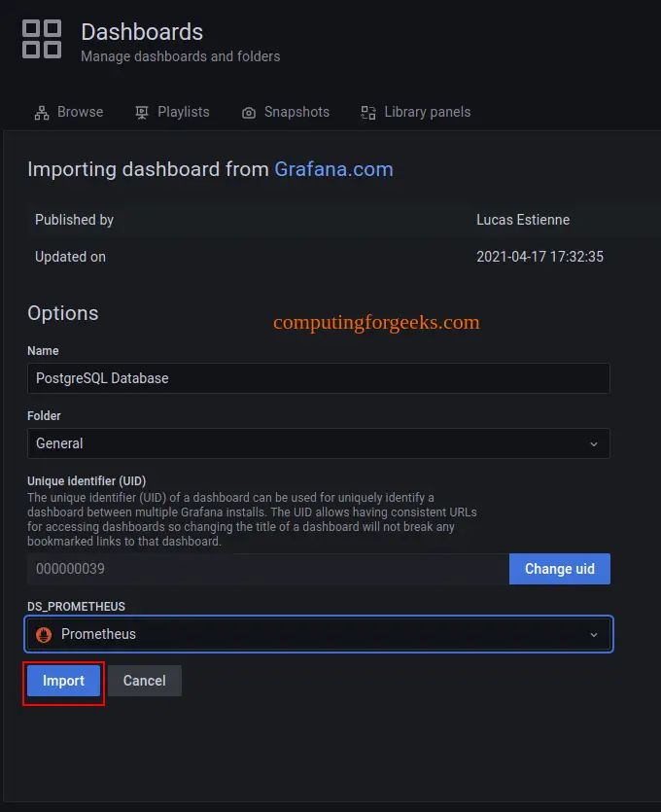The height and width of the screenshot is (812, 661).
Task: Select the date 2021-04-17 17:32:35
Action: tap(539, 257)
